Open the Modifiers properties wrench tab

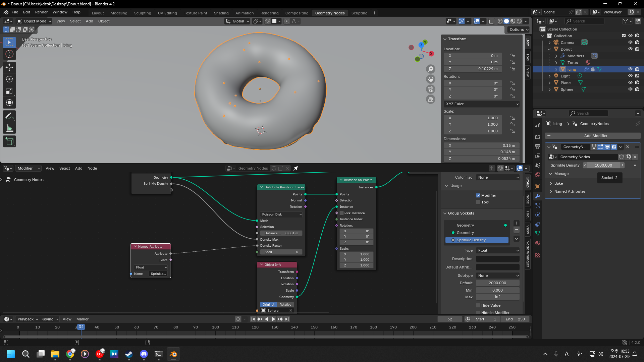pyautogui.click(x=538, y=196)
